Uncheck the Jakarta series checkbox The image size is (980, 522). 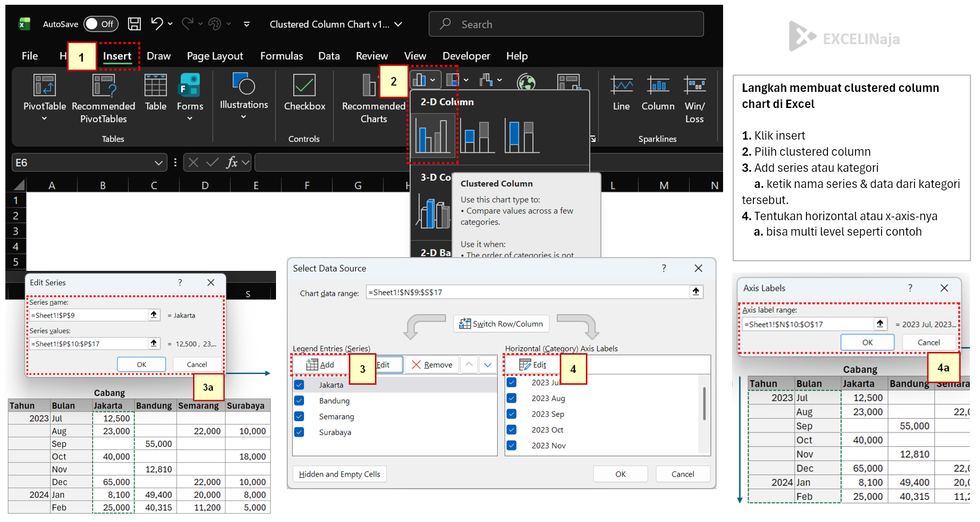click(299, 385)
